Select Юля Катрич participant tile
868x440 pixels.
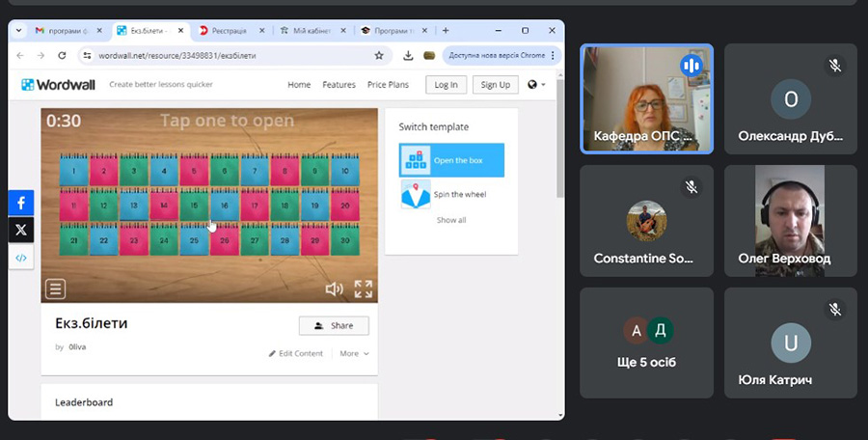click(x=791, y=343)
